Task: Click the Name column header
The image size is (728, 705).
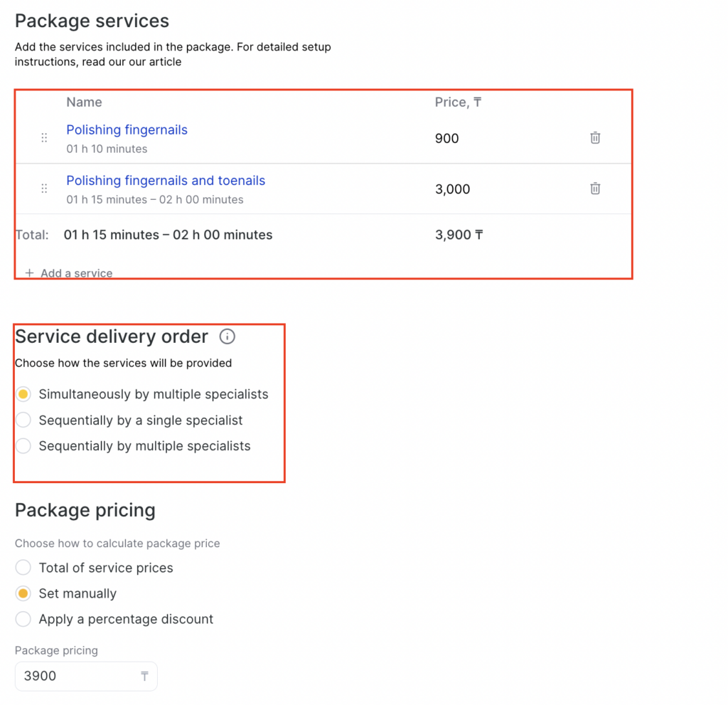Action: tap(84, 102)
